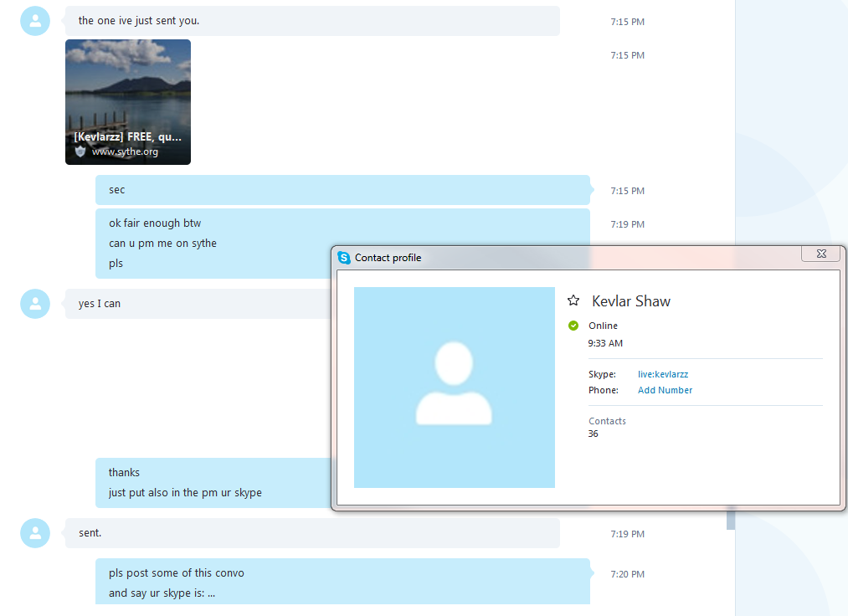The image size is (848, 616).
Task: Click the 'and say ur skype is: ...' line
Action: coord(162,593)
